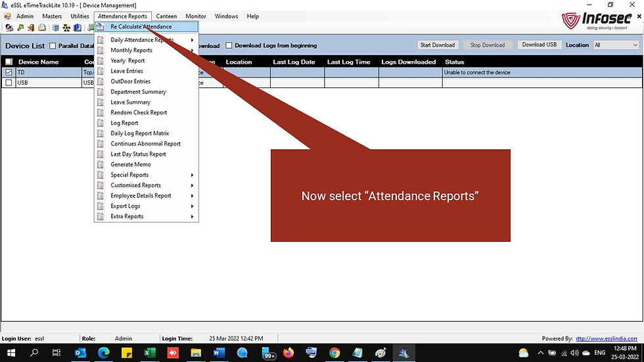Click the application icon left of Admin menu

pyautogui.click(x=7, y=16)
